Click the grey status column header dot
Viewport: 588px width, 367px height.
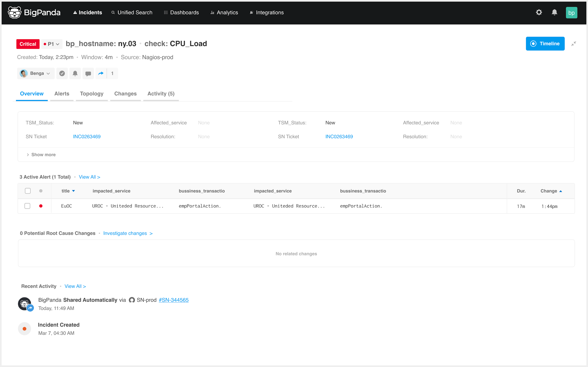coord(41,191)
